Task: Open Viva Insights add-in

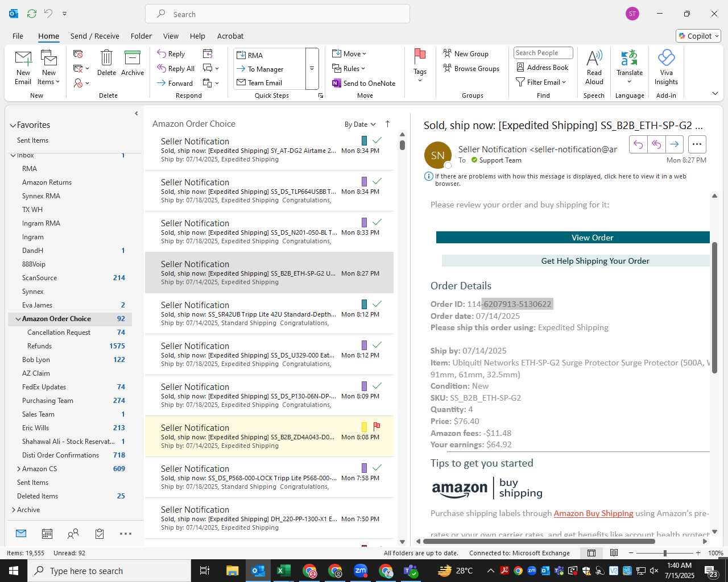Action: pyautogui.click(x=666, y=67)
